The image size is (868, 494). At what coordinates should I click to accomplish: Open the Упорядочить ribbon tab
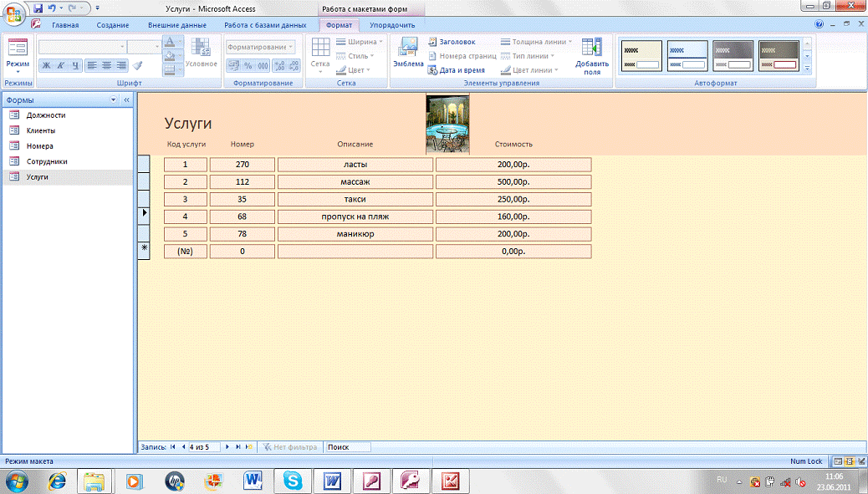pos(392,25)
